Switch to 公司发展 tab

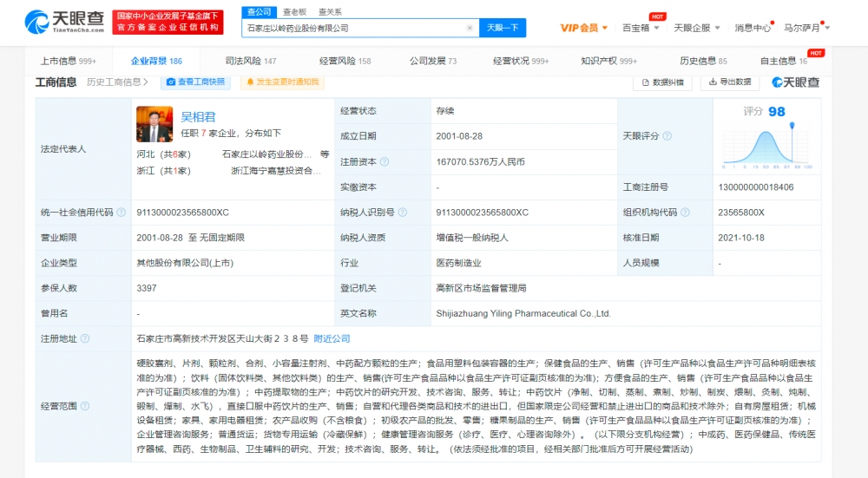click(433, 61)
